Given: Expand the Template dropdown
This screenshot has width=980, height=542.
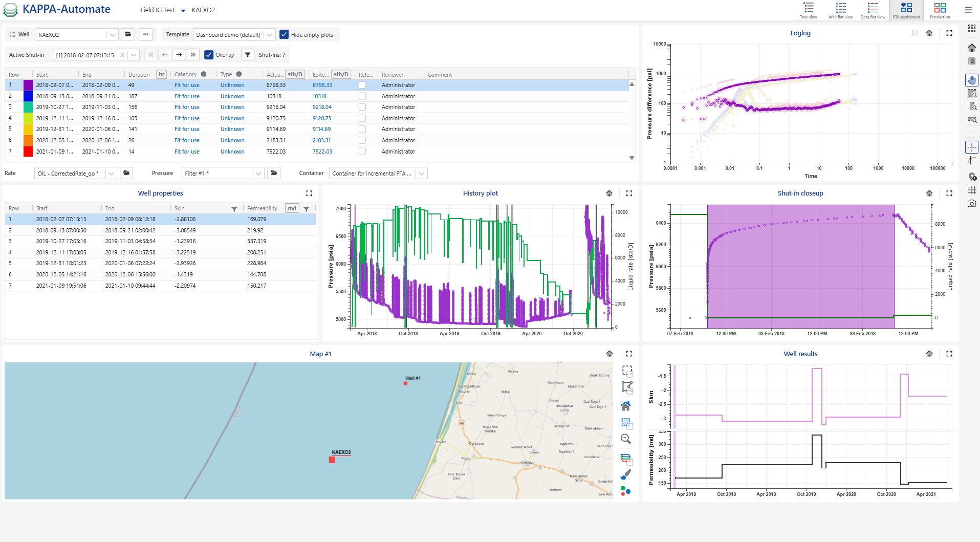Looking at the screenshot, I should (270, 34).
